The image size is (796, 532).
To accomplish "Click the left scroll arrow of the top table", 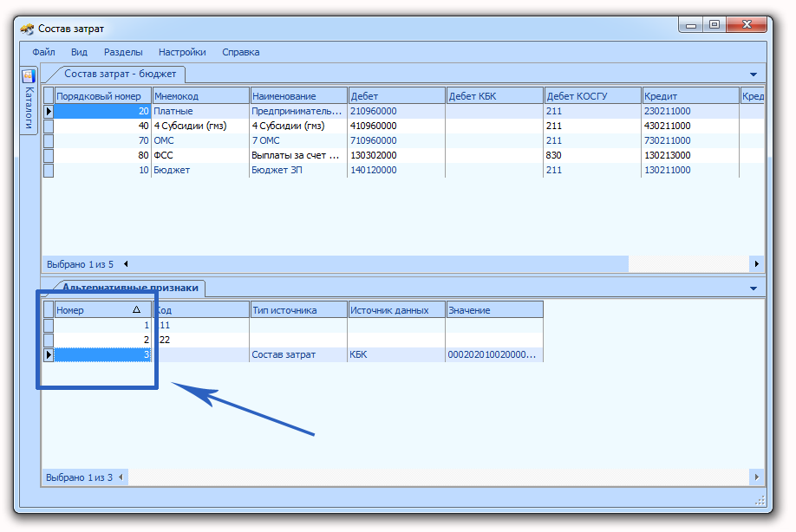I will pyautogui.click(x=126, y=263).
